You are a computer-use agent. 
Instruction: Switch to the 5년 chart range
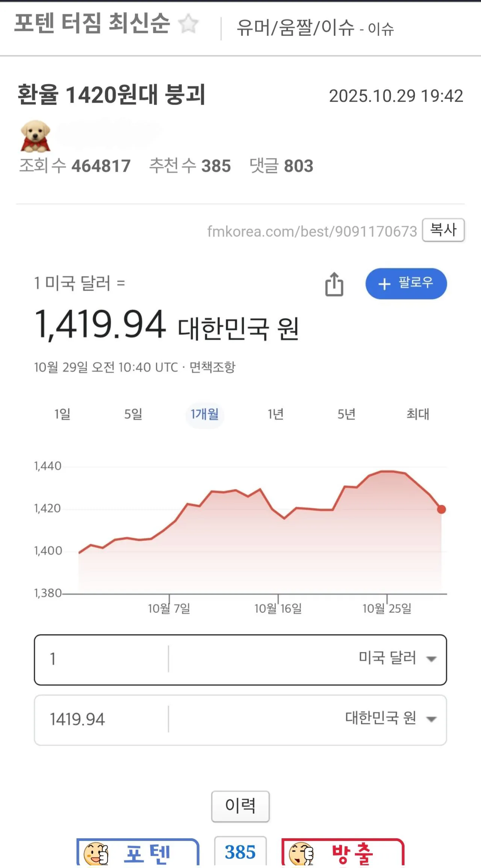point(346,414)
